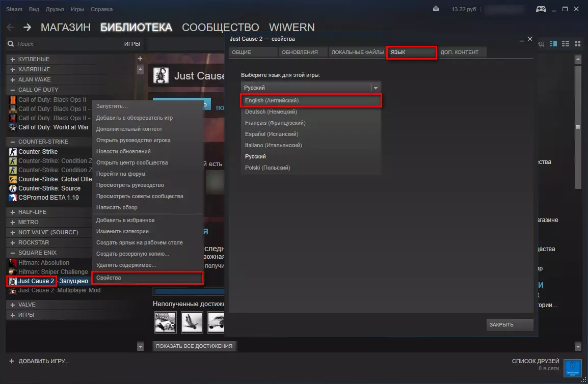
Task: Switch to ДОП. КОНТЕНТ tab
Action: (462, 52)
